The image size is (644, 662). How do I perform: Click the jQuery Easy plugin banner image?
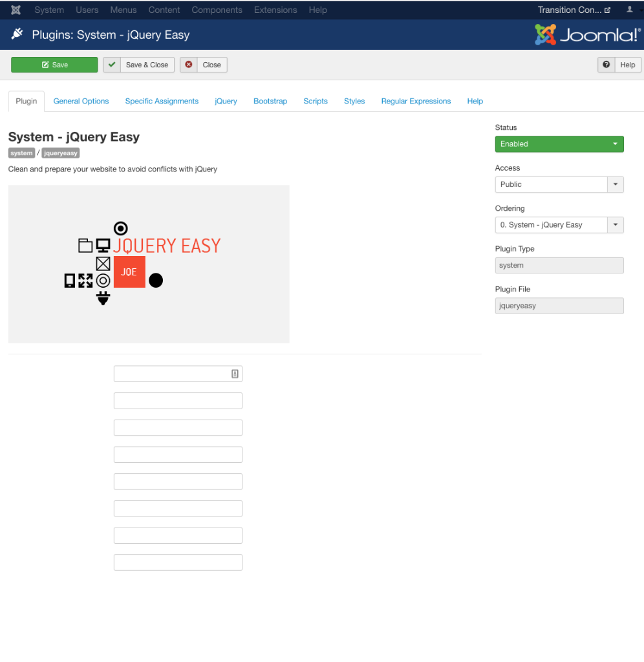pyautogui.click(x=149, y=264)
